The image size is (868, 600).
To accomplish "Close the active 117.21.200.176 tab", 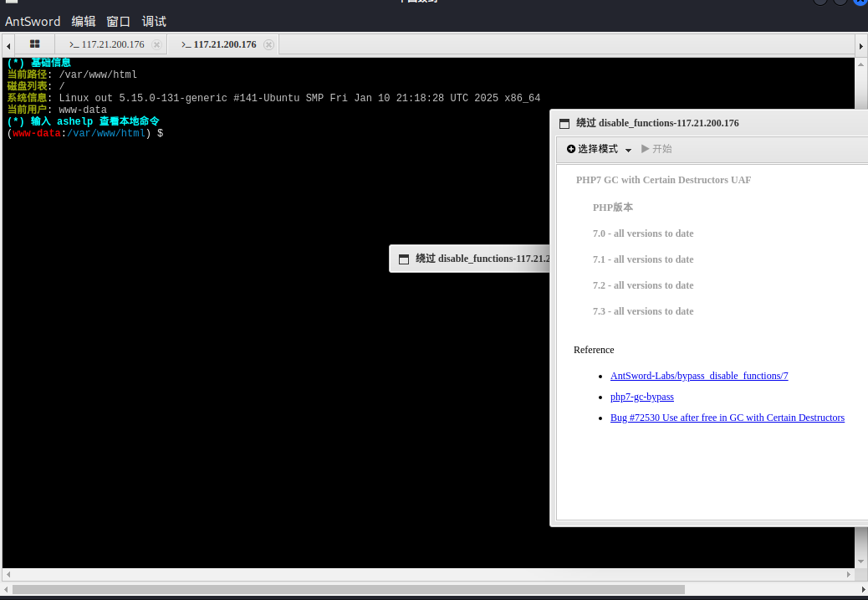I will (268, 45).
